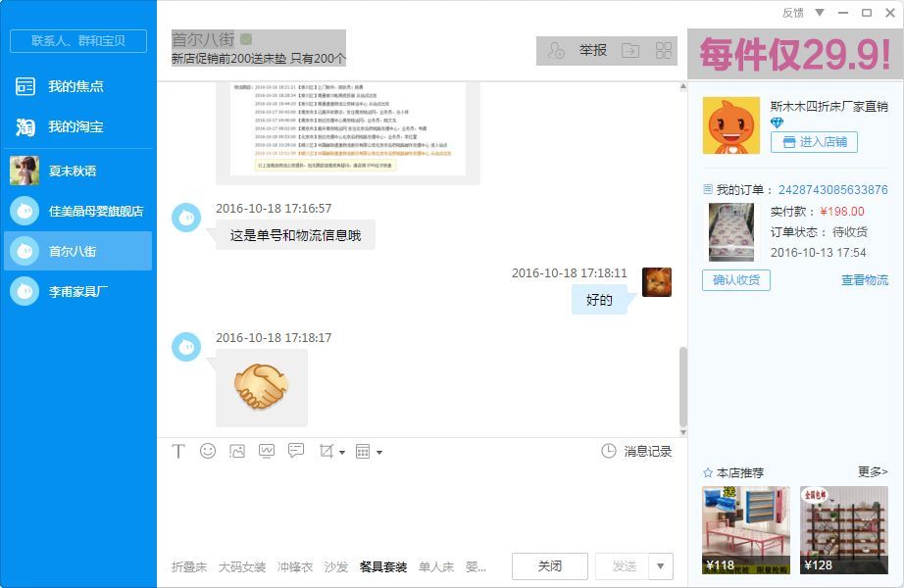This screenshot has height=588, width=904.
Task: Click 举报 to report this seller
Action: click(x=593, y=51)
